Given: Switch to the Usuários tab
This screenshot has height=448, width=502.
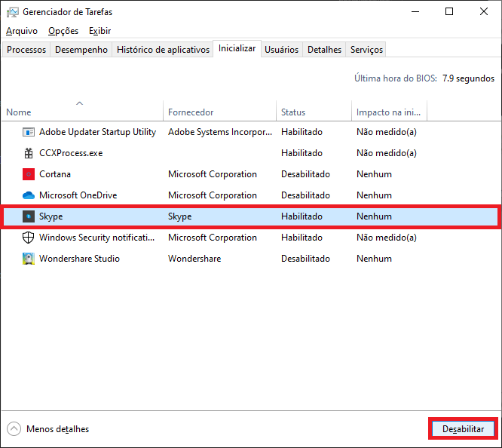Looking at the screenshot, I should pyautogui.click(x=282, y=50).
